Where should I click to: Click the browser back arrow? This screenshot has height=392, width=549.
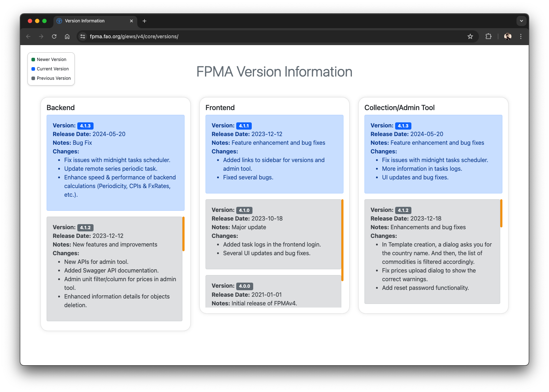click(28, 36)
